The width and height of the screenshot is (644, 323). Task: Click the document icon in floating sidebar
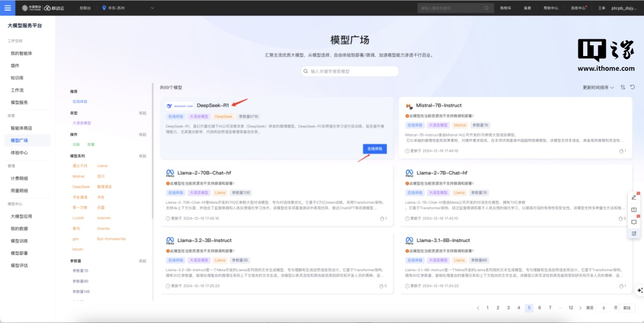click(x=634, y=210)
